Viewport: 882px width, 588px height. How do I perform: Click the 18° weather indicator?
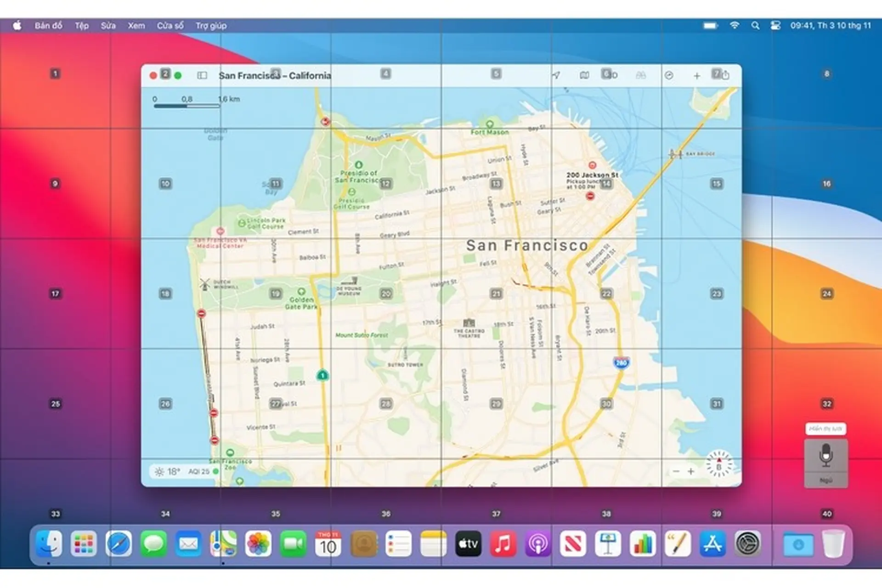(x=168, y=472)
